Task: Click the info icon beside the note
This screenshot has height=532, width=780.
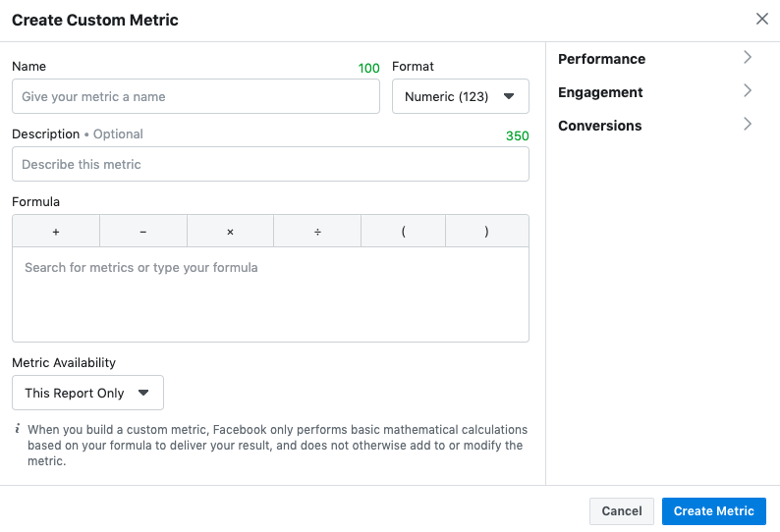Action: (18, 429)
